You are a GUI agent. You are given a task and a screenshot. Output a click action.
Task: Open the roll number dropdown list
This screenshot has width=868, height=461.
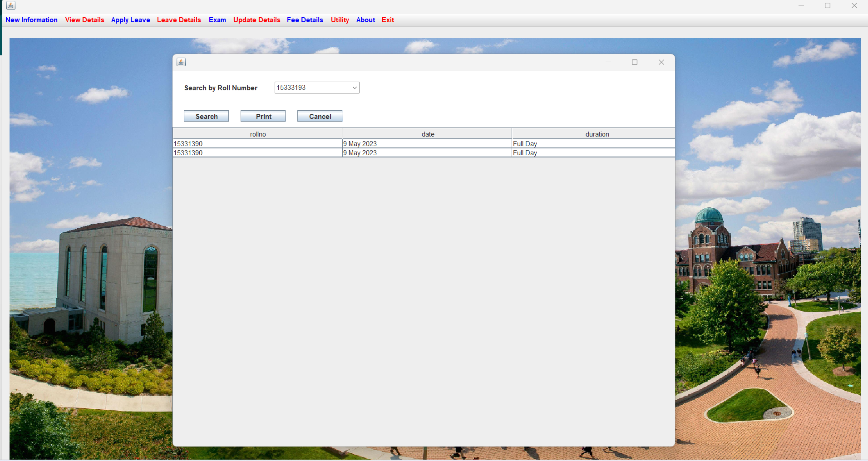pyautogui.click(x=354, y=87)
